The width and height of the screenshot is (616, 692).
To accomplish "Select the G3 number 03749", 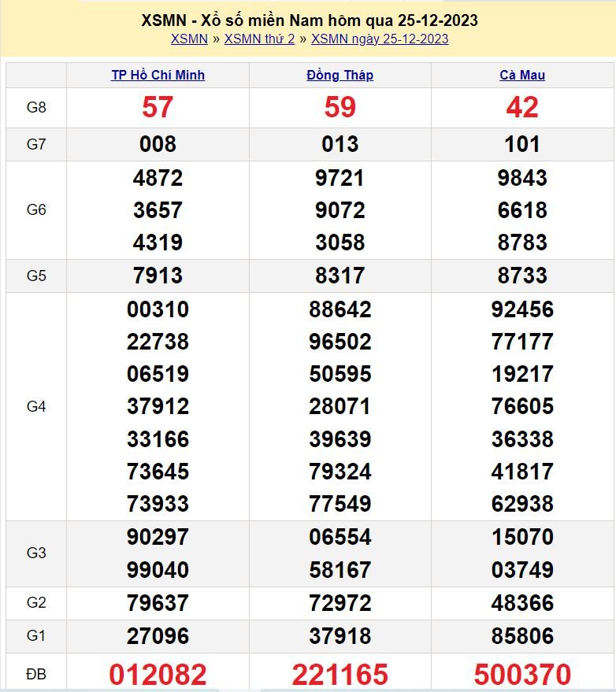I will pyautogui.click(x=522, y=570).
